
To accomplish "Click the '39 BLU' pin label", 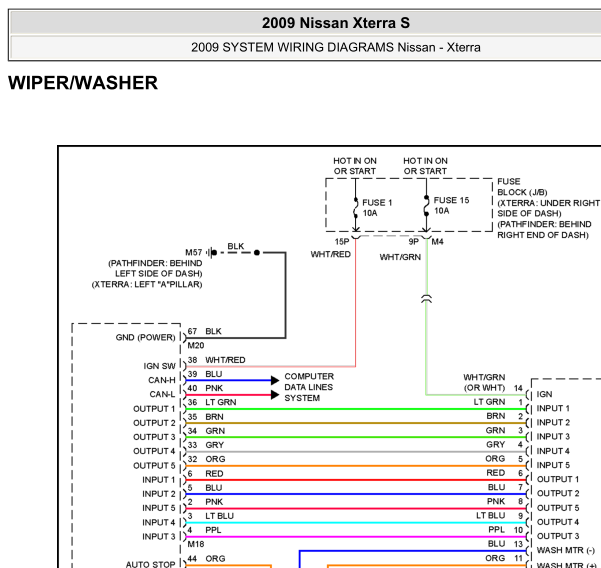I will point(205,374).
